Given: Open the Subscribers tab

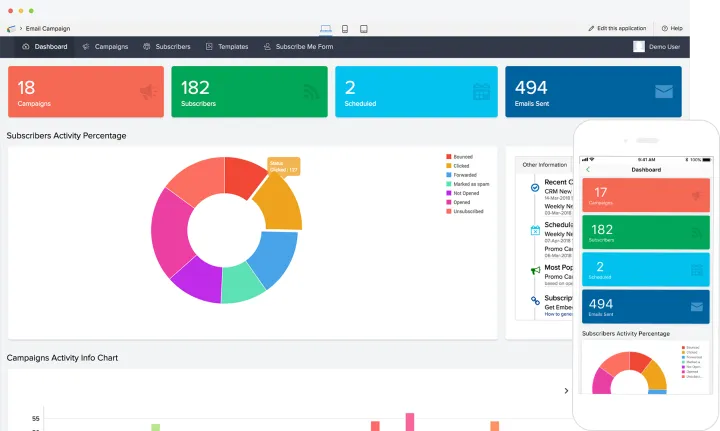Looking at the screenshot, I should [x=167, y=46].
